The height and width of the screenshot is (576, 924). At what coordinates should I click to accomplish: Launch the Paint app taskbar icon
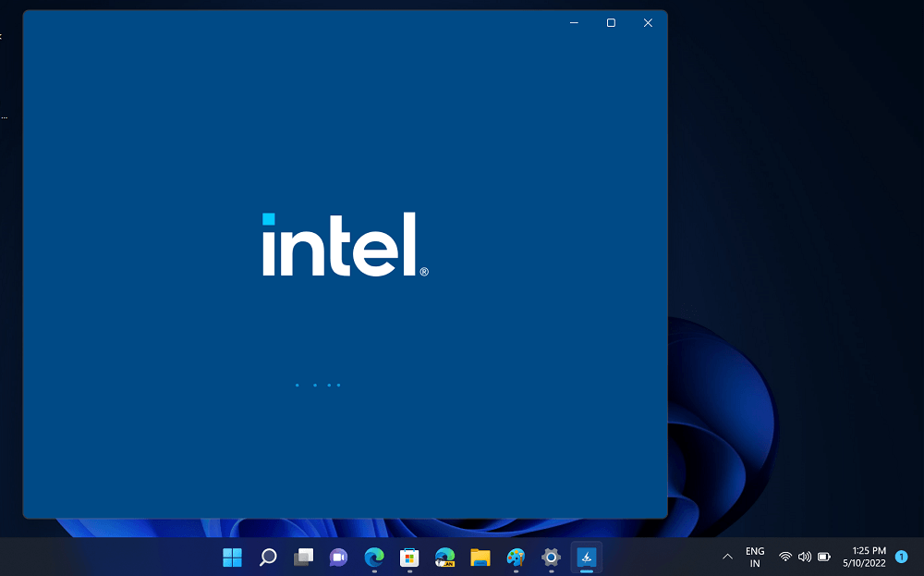pos(516,558)
